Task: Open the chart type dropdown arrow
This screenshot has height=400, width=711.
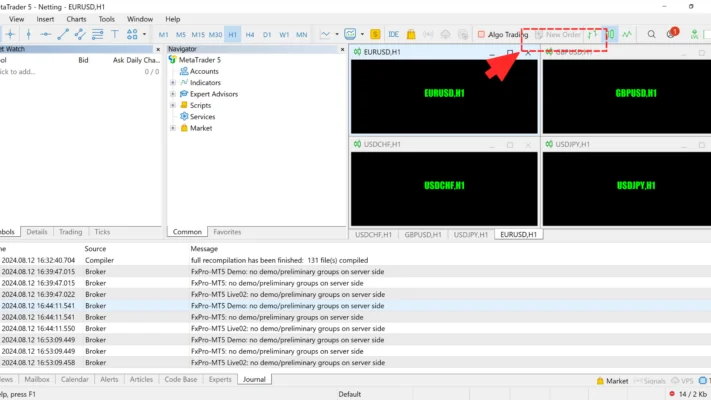Action: [337, 34]
